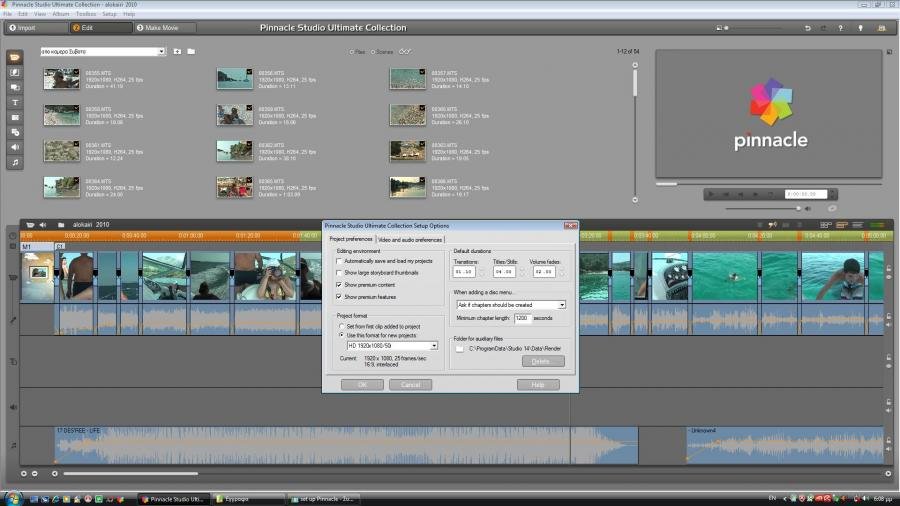This screenshot has width=900, height=506.
Task: Open the Montage themes section in album sidebar
Action: click(15, 87)
